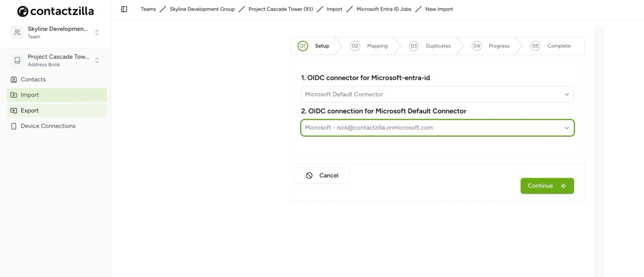Open Microsoft Entra ID Jobs breadcrumb

coord(384,9)
